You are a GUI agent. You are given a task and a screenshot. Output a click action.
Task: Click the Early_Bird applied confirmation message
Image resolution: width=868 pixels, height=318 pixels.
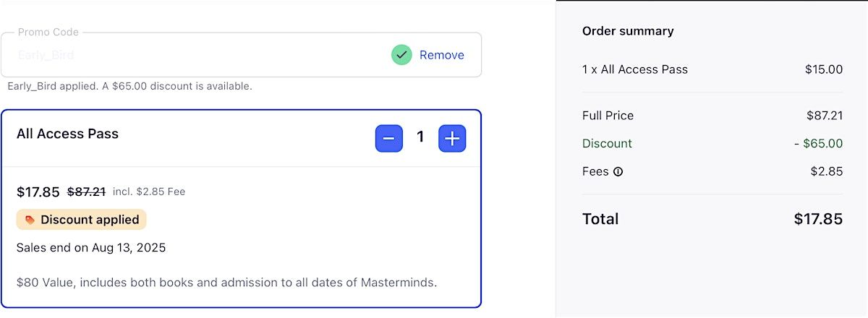[130, 86]
